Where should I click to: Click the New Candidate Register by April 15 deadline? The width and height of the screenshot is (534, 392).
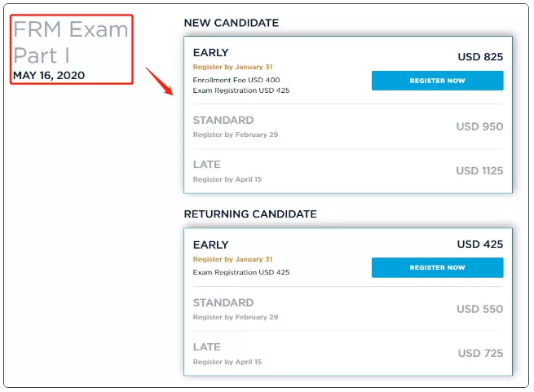click(x=227, y=179)
